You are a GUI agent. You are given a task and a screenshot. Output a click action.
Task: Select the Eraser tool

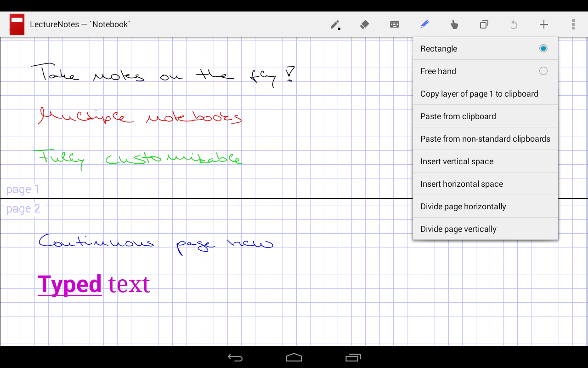click(364, 24)
